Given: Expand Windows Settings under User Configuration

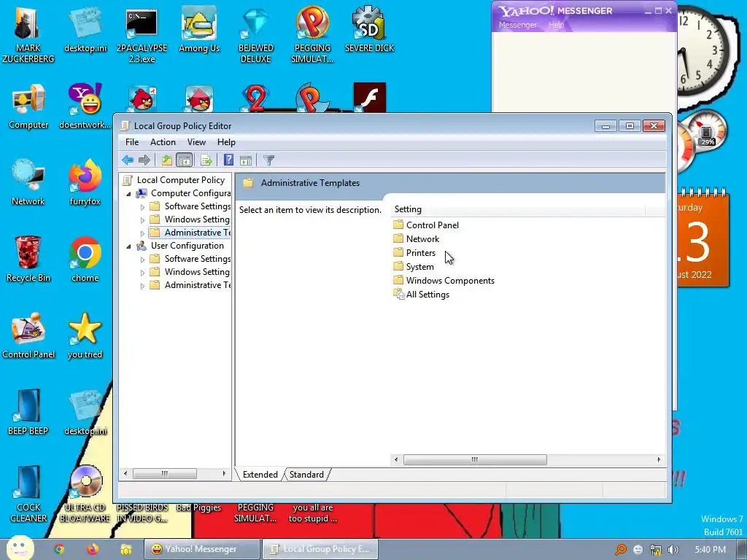Looking at the screenshot, I should [x=142, y=273].
